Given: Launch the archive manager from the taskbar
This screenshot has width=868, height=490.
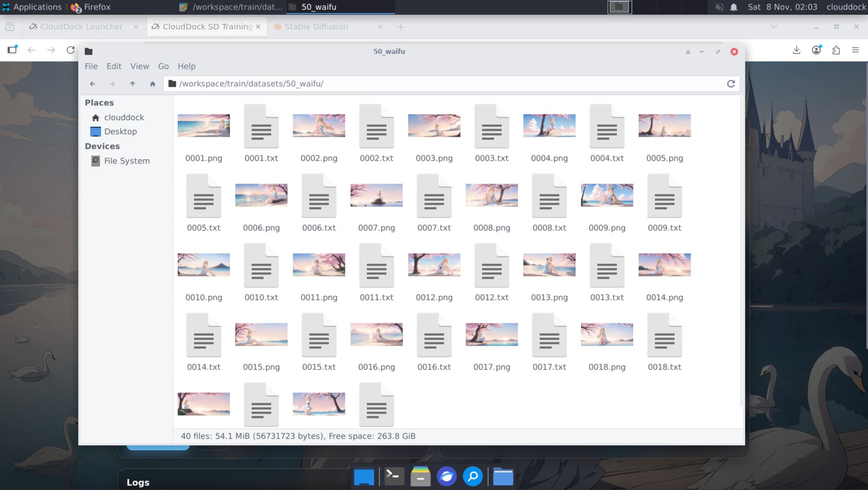Looking at the screenshot, I should pos(420,476).
